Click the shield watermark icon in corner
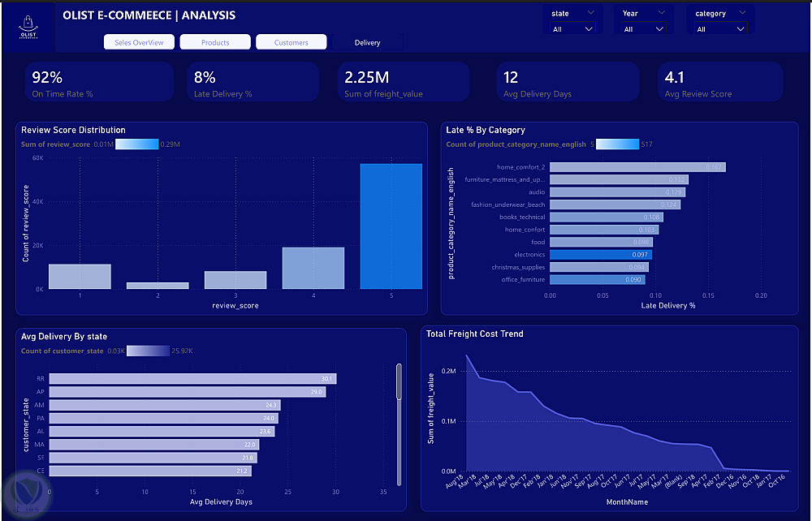Viewport: 812px width, 521px height. [26, 492]
